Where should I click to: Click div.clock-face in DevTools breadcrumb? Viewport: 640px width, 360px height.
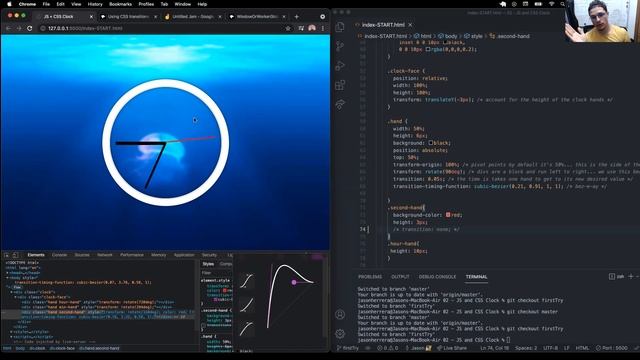(62, 348)
